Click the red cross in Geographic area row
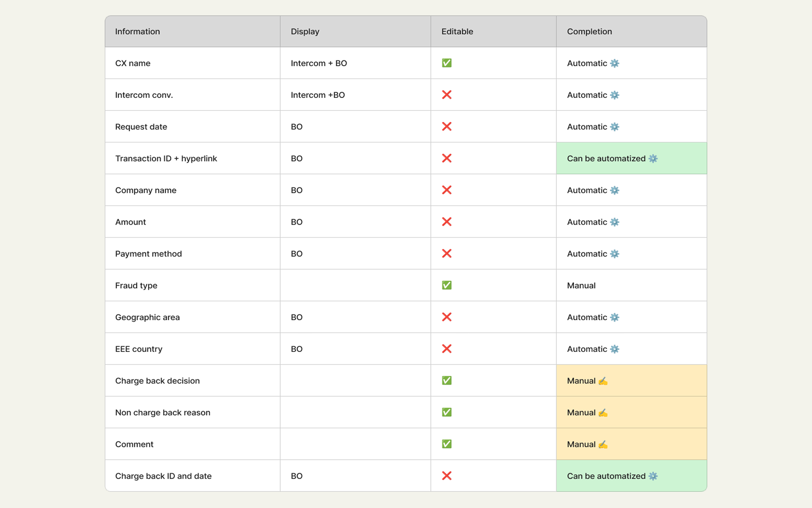812x508 pixels. pos(447,317)
